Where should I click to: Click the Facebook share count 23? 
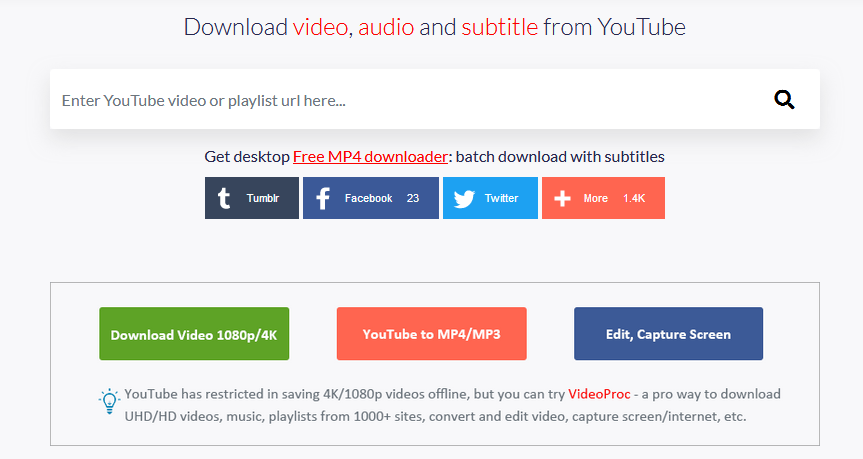tap(412, 198)
